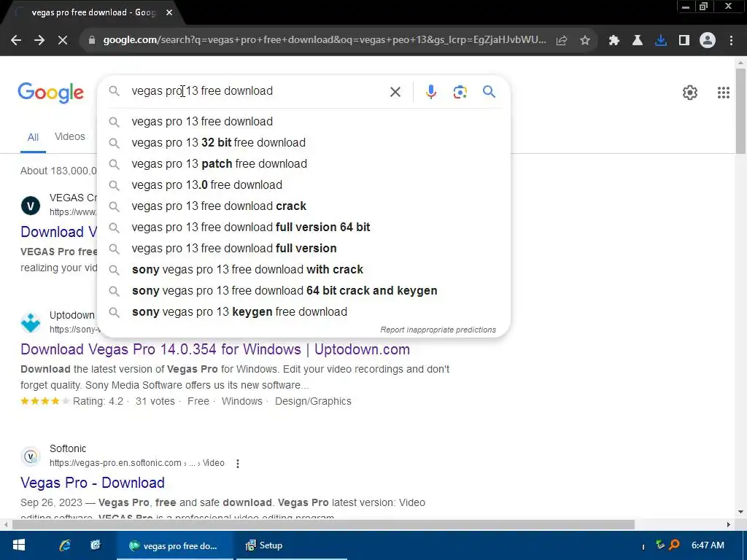Select the vegas pro free download tab
The height and width of the screenshot is (560, 747).
93,12
